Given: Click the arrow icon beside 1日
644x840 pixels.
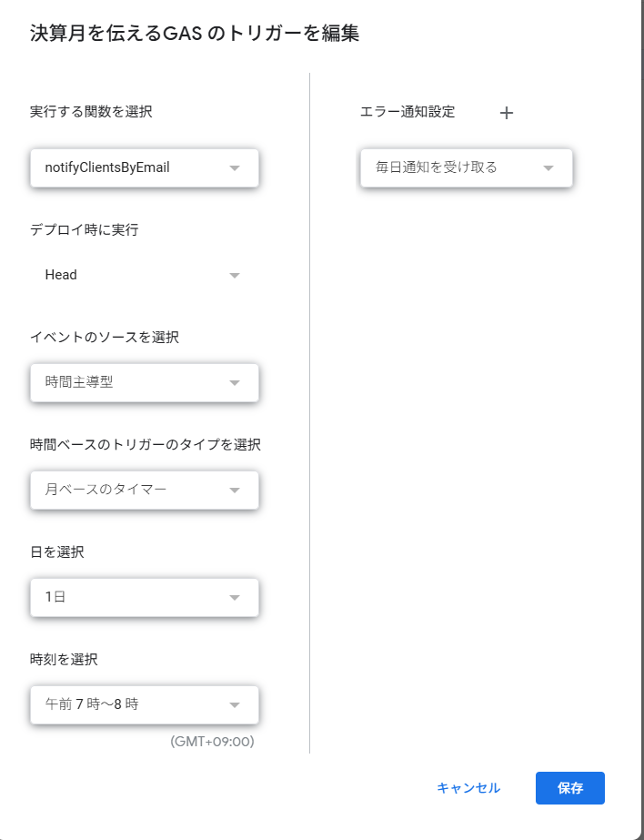Looking at the screenshot, I should click(235, 598).
